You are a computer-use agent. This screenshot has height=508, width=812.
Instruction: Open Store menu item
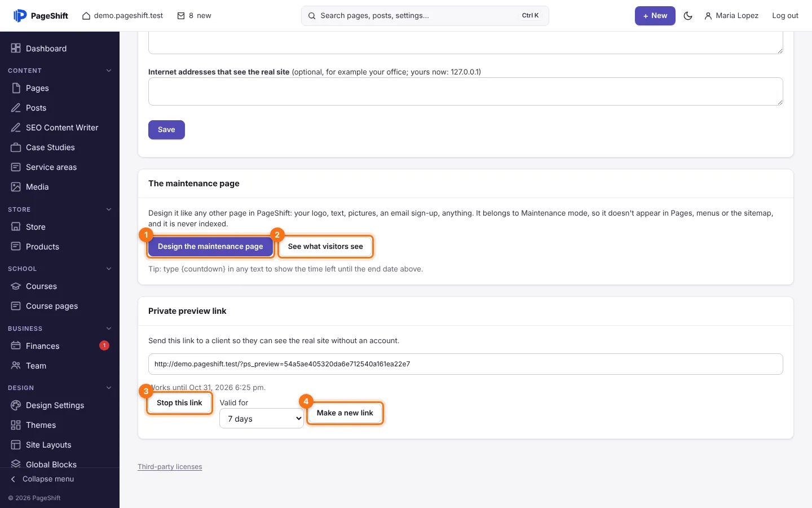(x=60, y=227)
